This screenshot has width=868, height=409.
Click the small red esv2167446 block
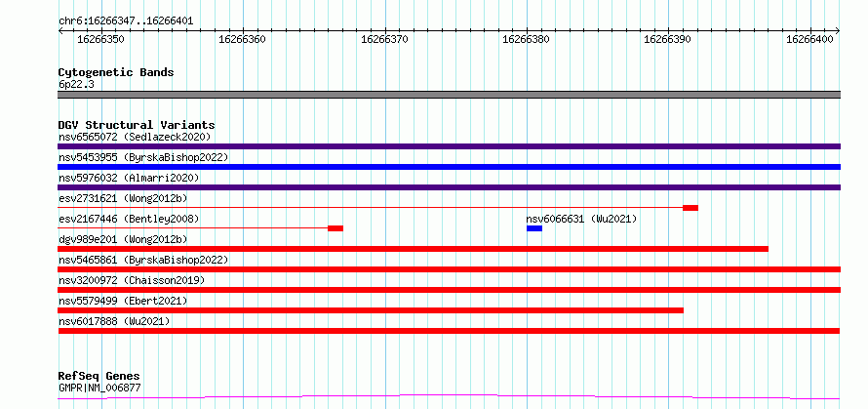335,228
